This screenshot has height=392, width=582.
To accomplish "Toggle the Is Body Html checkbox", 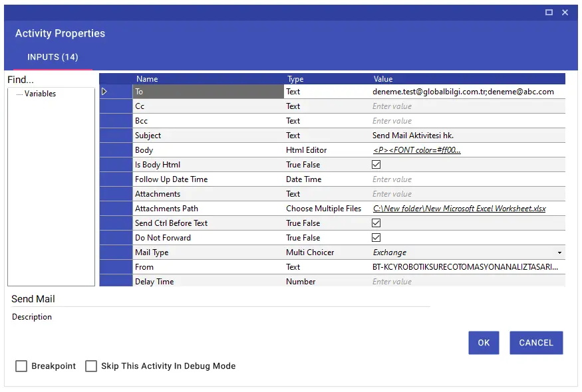I will pos(376,165).
